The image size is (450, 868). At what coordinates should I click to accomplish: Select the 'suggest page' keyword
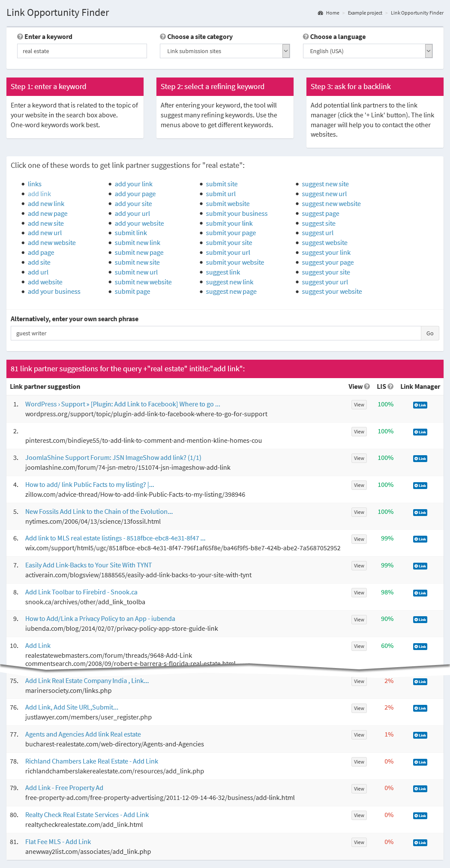(321, 214)
